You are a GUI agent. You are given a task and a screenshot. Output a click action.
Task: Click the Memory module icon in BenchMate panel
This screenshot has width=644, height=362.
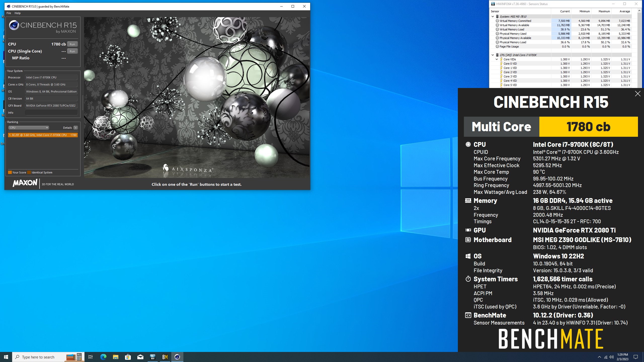tap(468, 200)
